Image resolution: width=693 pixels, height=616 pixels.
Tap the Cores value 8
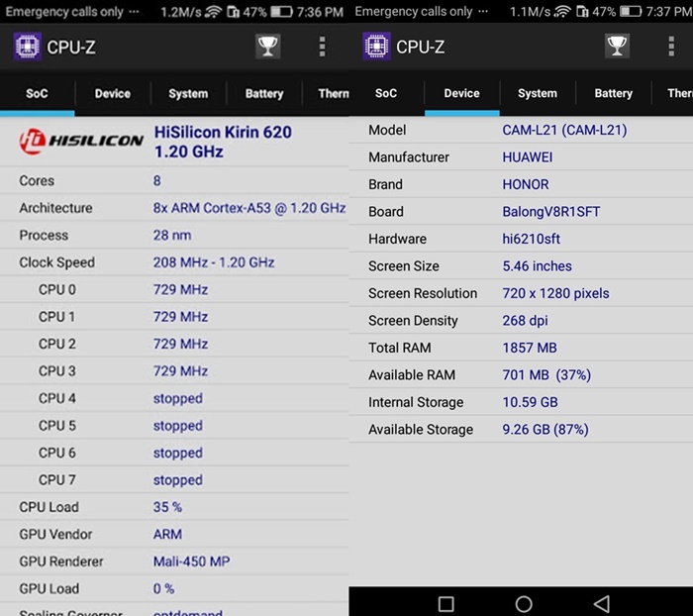tap(156, 181)
